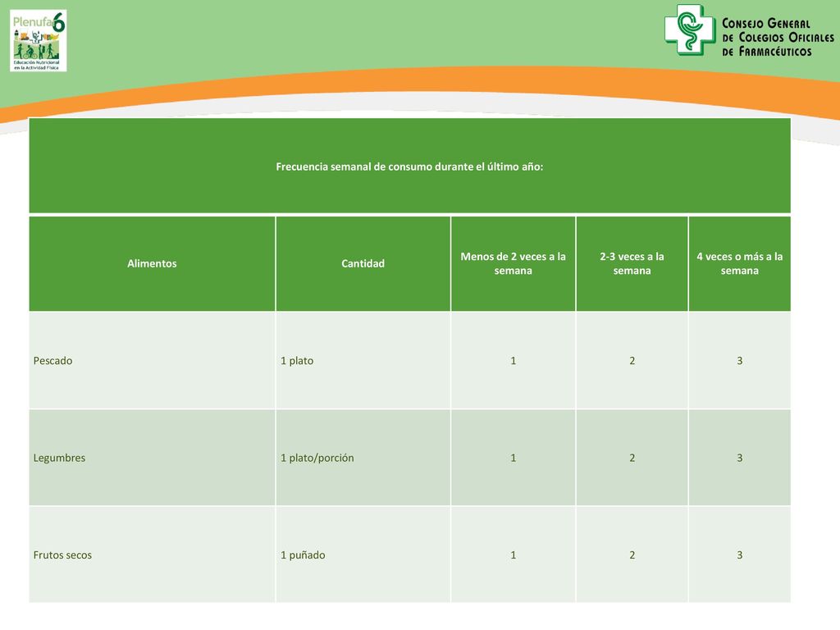Select the 'Frutos secos' row label
The width and height of the screenshot is (840, 630).
tap(62, 555)
